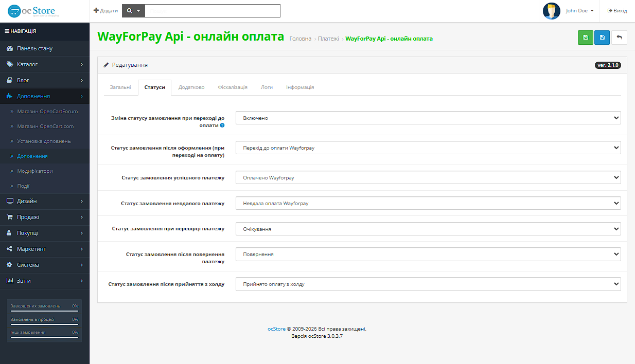Click the search magnifier dropdown icon
Viewport: 635px width, 364px height.
coord(133,11)
